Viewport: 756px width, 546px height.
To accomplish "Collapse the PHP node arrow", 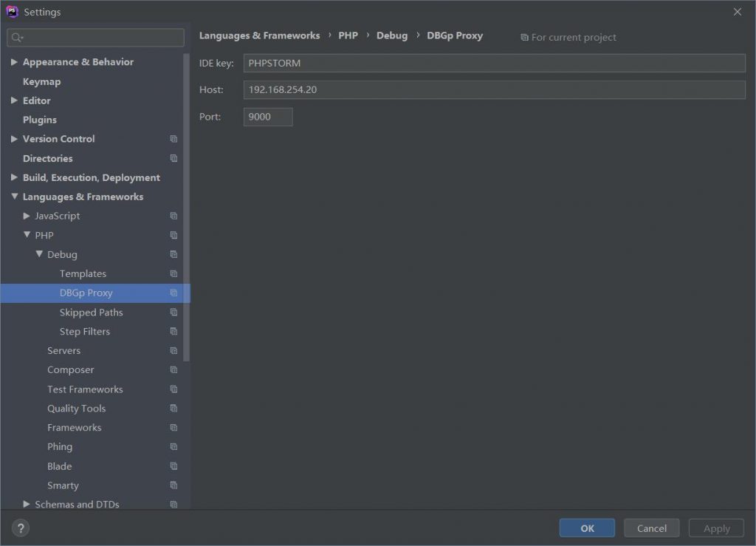I will tap(27, 235).
